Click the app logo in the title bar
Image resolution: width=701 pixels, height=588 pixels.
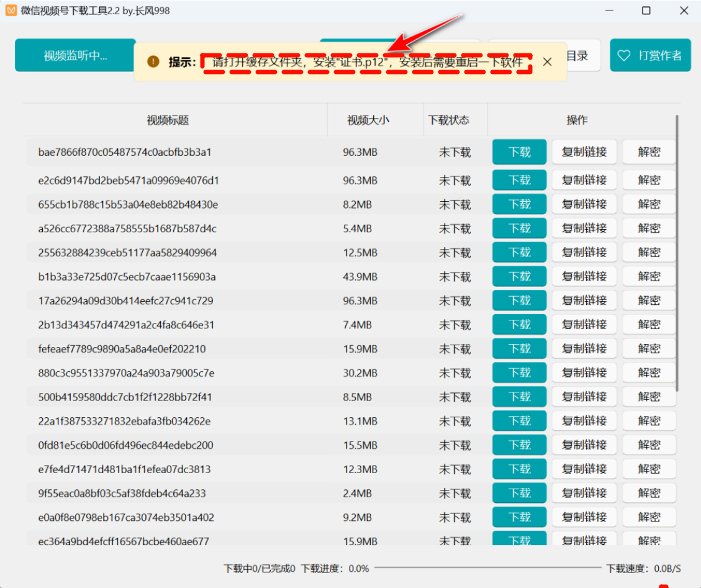11,11
